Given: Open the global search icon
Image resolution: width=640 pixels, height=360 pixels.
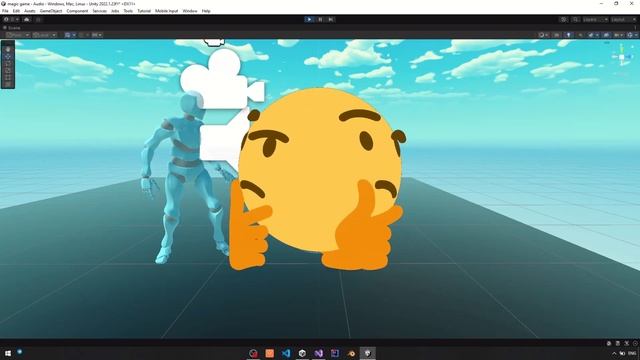Looking at the screenshot, I should click(575, 19).
